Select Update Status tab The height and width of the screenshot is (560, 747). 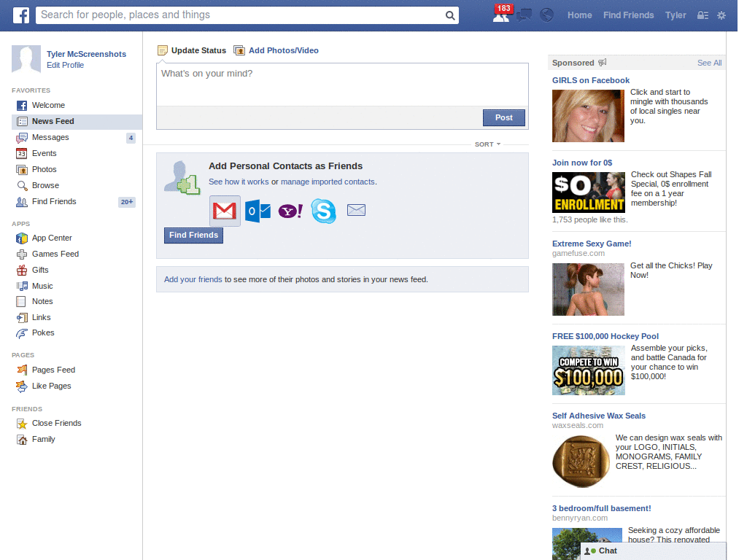point(192,50)
